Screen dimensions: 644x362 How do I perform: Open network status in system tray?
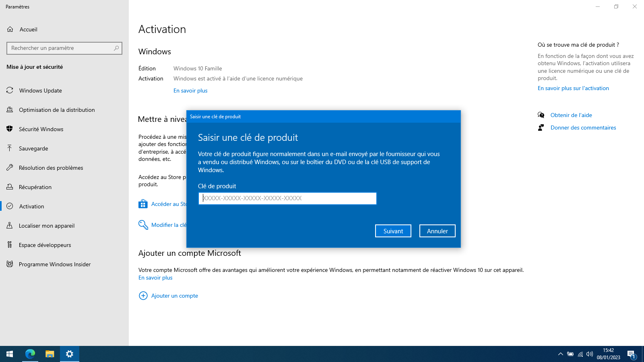(x=580, y=354)
